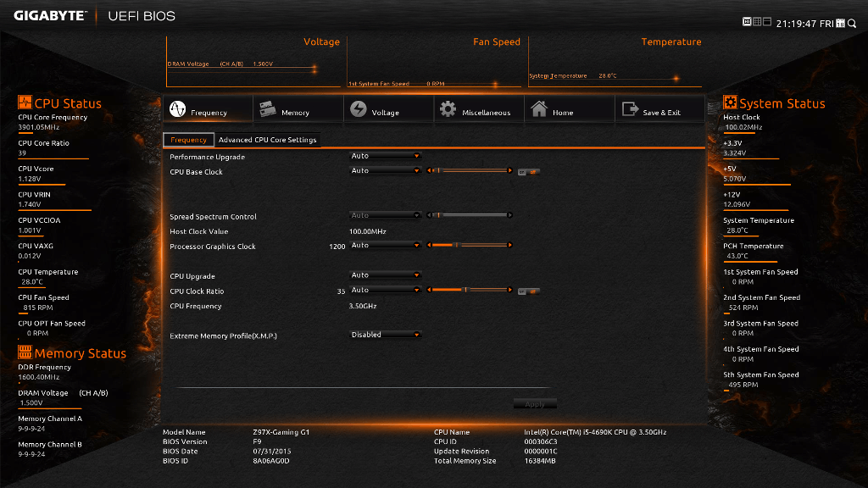868x488 pixels.
Task: Click the clock time 21:19:47
Action: point(796,23)
